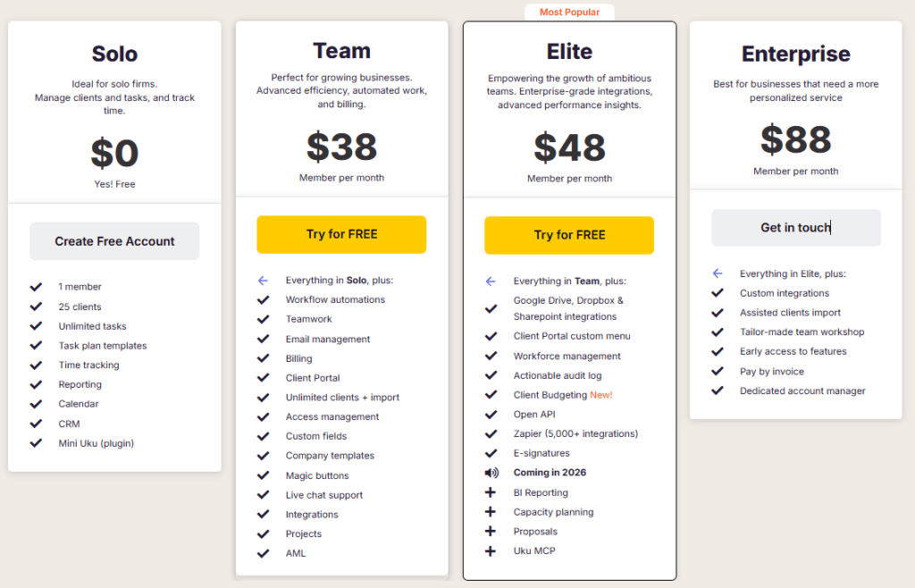Click "Try for FREE" under the Team plan
915x588 pixels.
click(x=341, y=234)
